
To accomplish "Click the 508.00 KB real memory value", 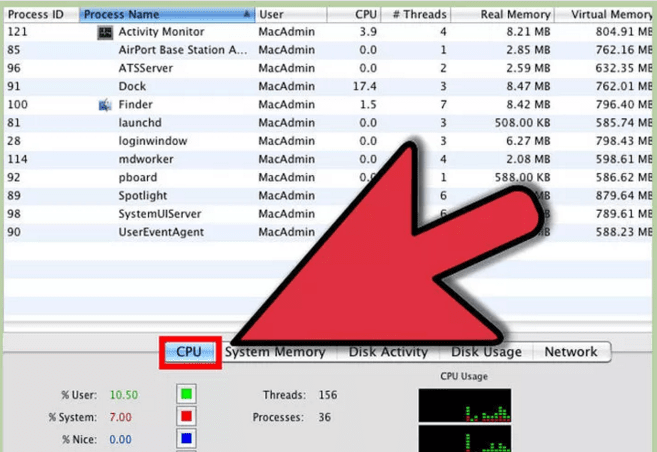I will tap(522, 123).
